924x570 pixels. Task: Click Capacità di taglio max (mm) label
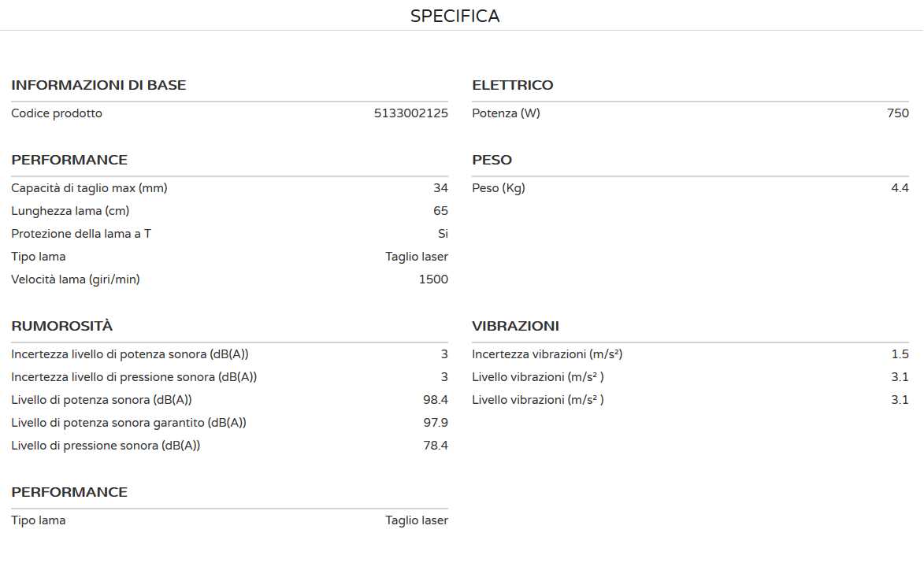(x=89, y=188)
